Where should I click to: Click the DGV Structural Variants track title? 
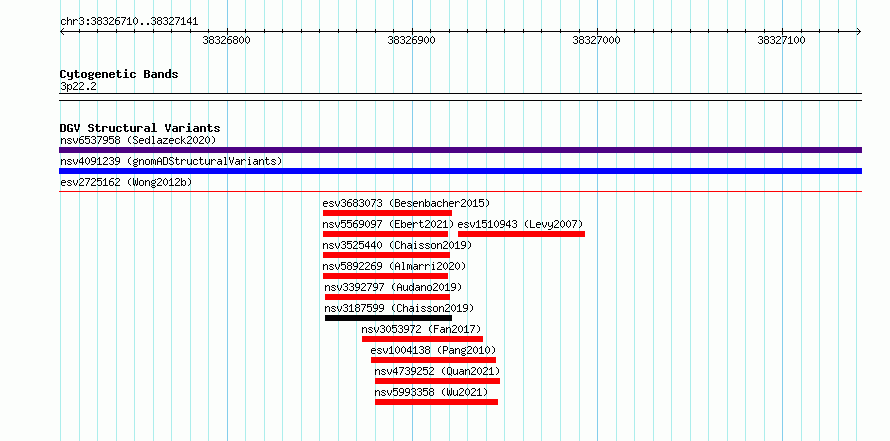click(140, 128)
